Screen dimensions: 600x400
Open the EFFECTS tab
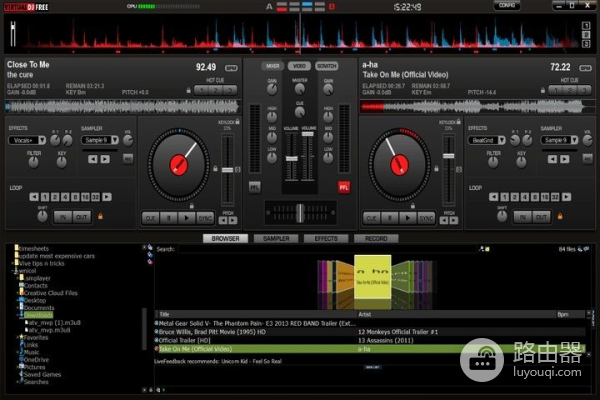click(326, 239)
